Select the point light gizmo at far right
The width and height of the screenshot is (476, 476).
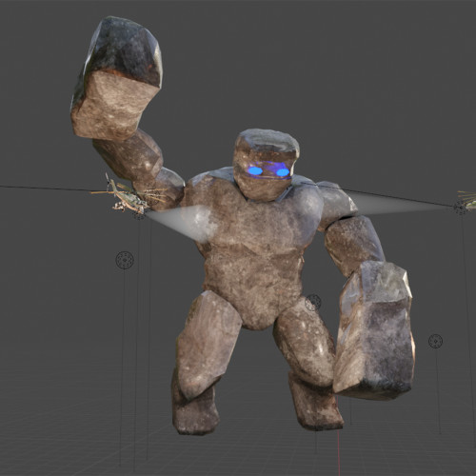coord(435,341)
